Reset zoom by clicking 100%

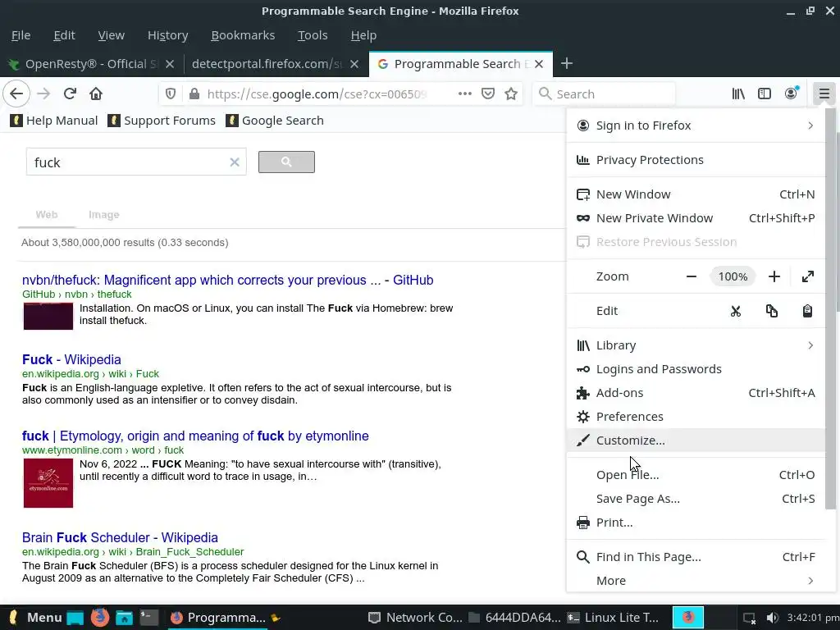point(733,276)
